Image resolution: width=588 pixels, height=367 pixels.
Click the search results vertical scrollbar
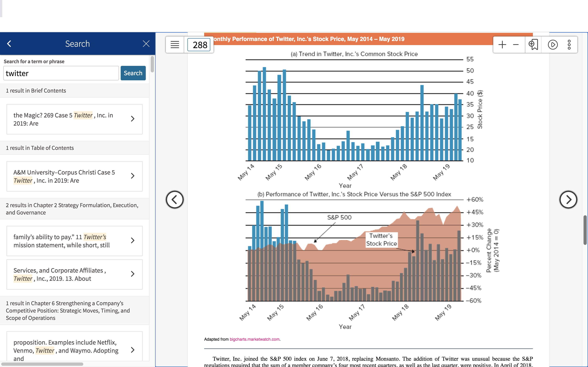[152, 64]
